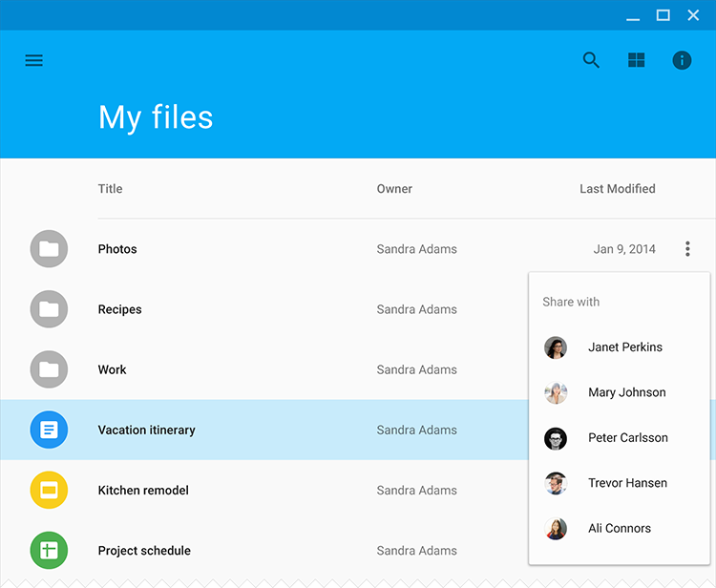The image size is (716, 588).
Task: Maximize the window
Action: (x=663, y=15)
